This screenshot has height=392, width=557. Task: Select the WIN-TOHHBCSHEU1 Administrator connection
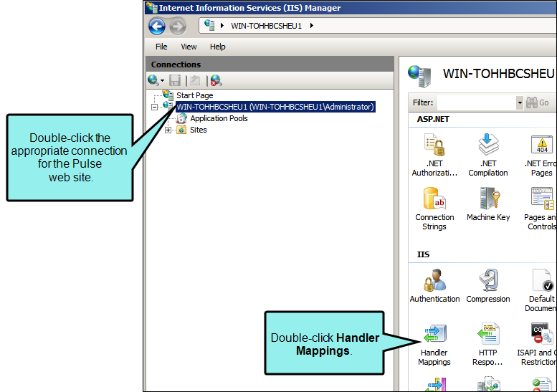pyautogui.click(x=275, y=107)
